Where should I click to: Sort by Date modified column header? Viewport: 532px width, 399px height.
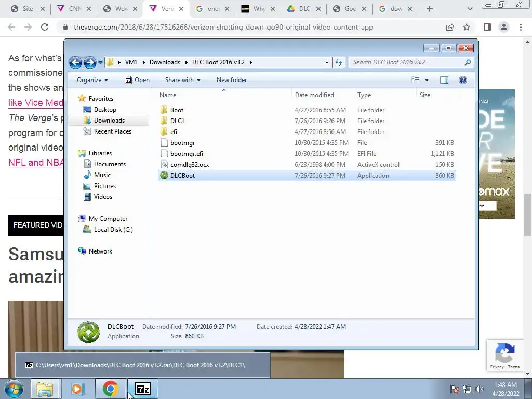click(322, 95)
